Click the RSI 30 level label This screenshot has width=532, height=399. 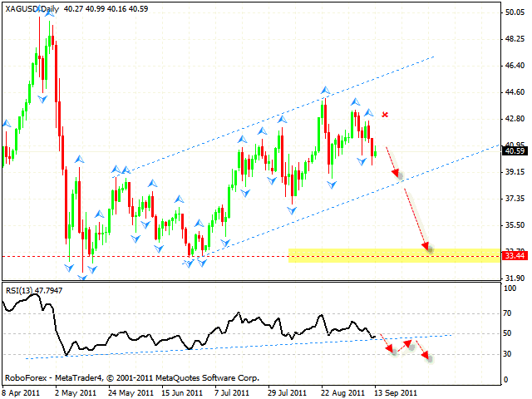click(x=508, y=353)
